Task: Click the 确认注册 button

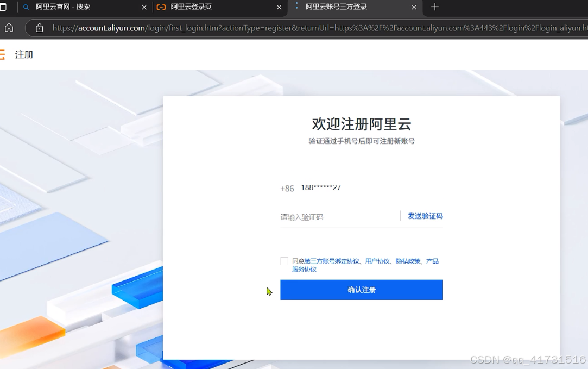Action: click(x=362, y=290)
